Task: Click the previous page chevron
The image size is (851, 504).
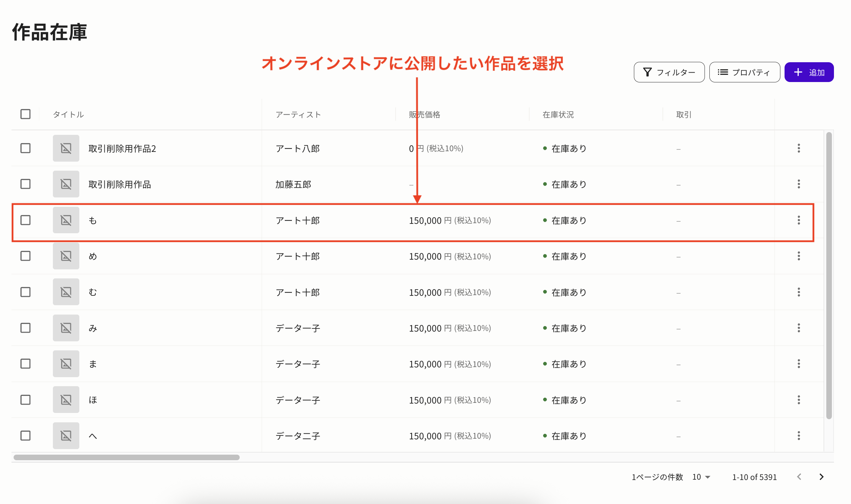Action: [799, 477]
